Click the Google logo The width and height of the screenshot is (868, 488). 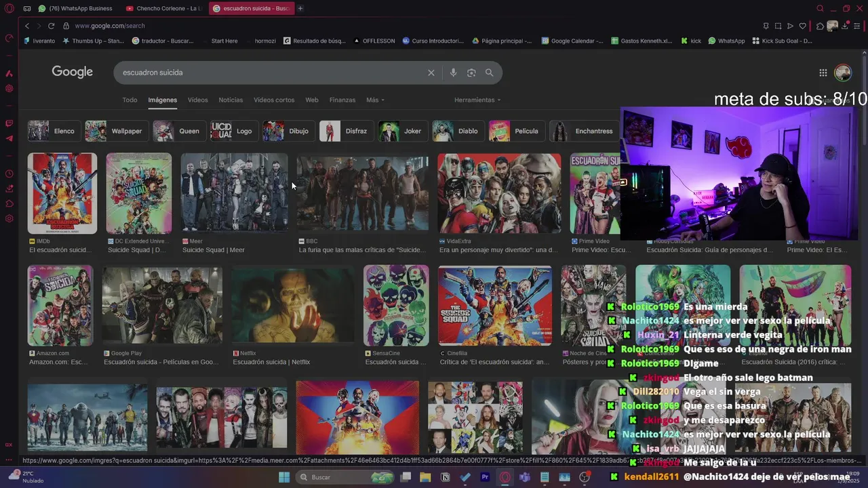[72, 72]
